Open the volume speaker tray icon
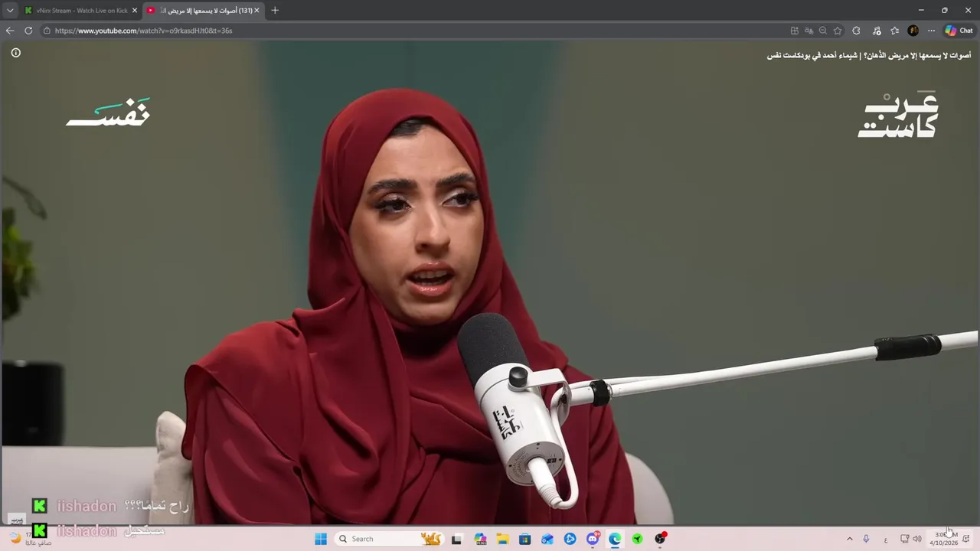Image resolution: width=980 pixels, height=551 pixels. click(x=916, y=539)
